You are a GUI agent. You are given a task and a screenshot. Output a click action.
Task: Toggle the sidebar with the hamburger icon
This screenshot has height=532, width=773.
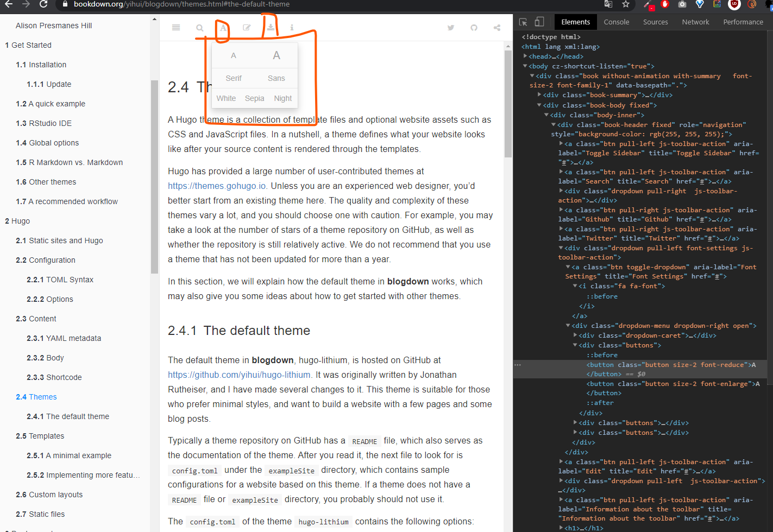(x=175, y=27)
